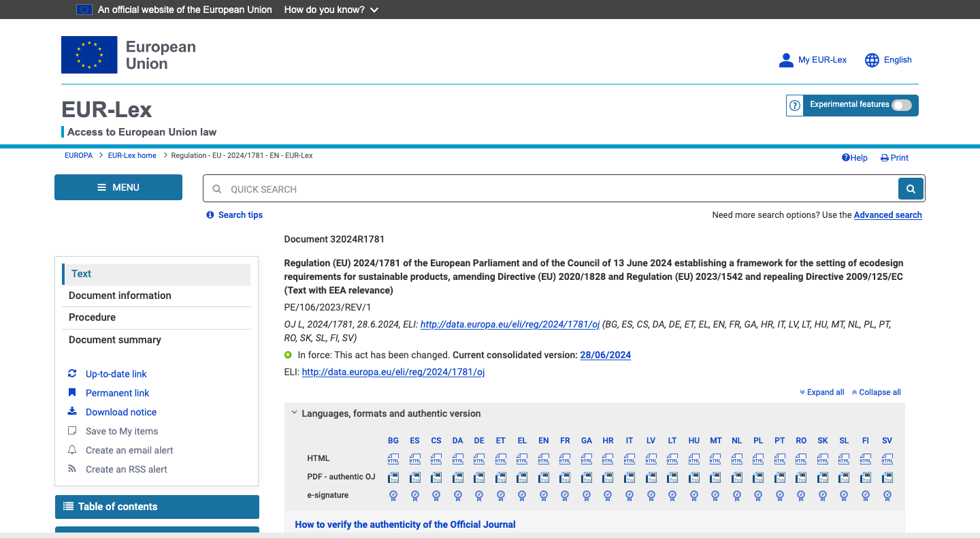Open the BG e-signature icon
980x538 pixels.
tap(393, 496)
